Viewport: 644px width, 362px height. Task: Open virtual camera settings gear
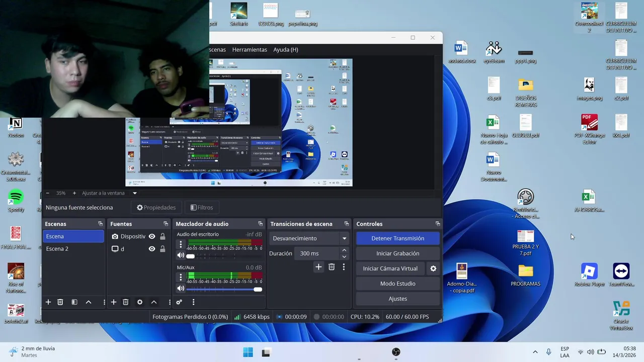(433, 268)
